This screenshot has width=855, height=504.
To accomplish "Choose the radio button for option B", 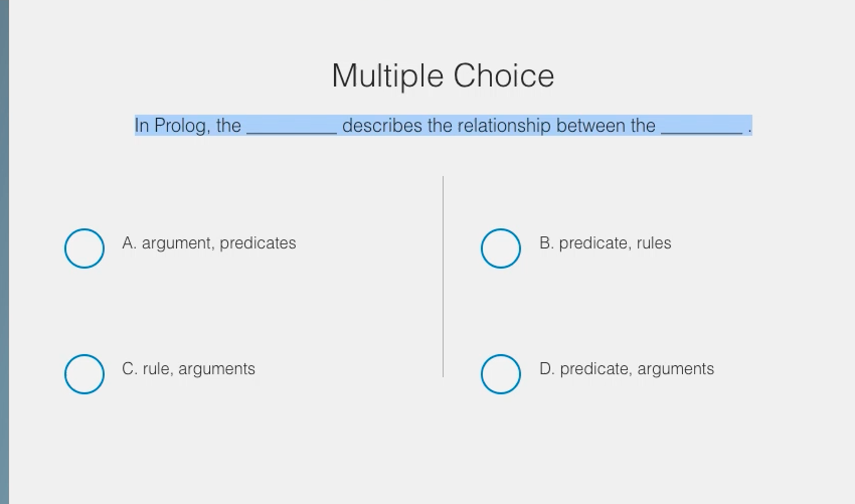I will (500, 248).
